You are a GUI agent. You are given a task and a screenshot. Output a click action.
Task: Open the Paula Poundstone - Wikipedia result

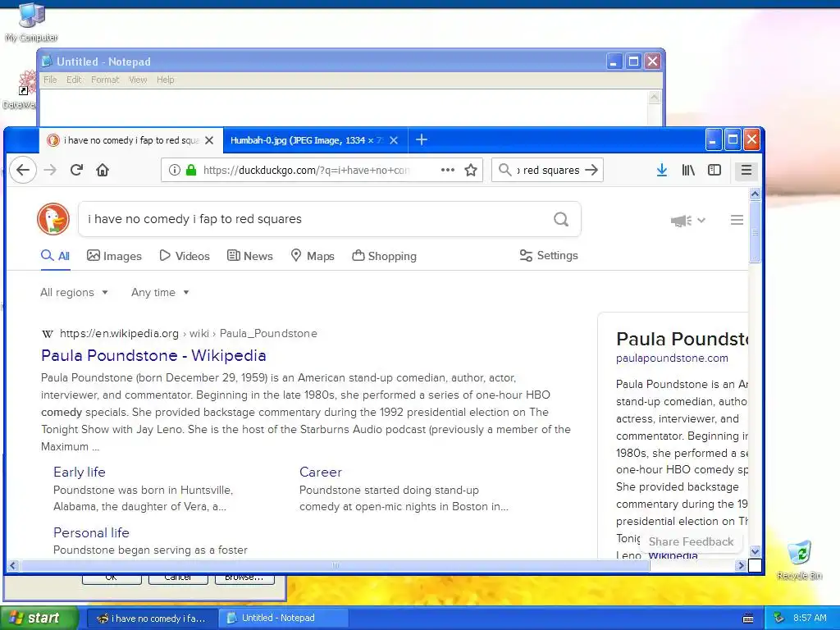(153, 355)
